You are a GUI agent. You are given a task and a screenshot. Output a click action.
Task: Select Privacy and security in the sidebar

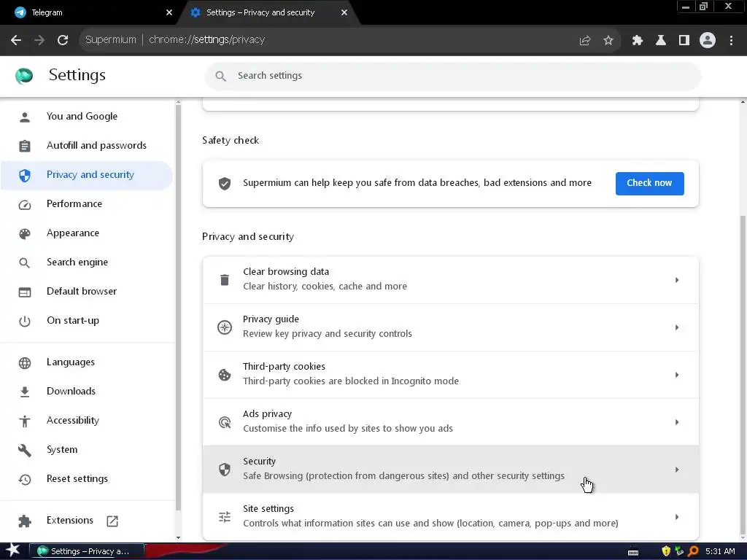87,175
